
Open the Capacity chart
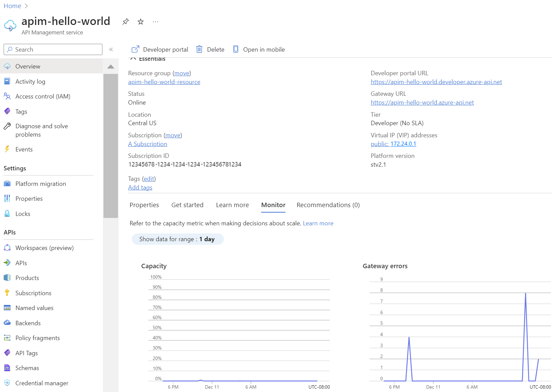click(x=236, y=326)
